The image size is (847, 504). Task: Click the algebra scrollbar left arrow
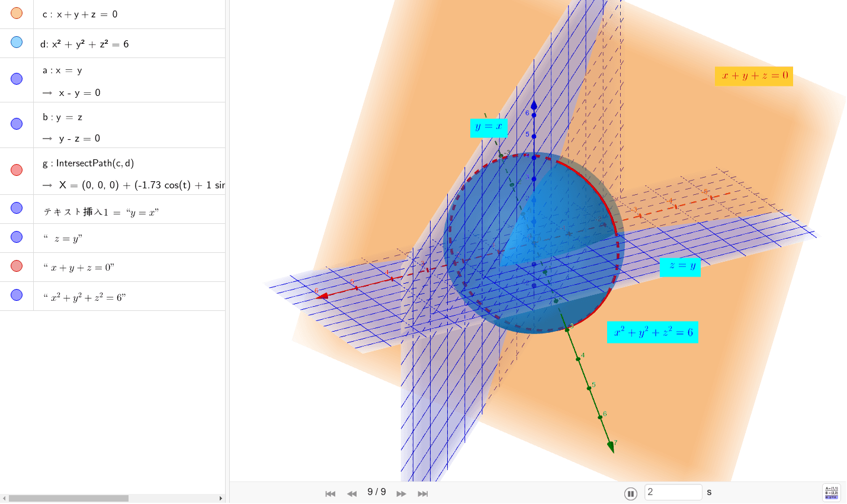click(x=4, y=499)
